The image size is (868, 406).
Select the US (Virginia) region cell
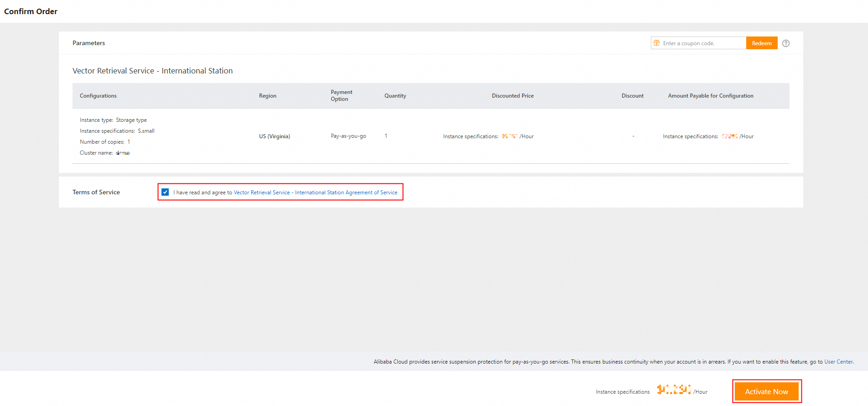(275, 136)
